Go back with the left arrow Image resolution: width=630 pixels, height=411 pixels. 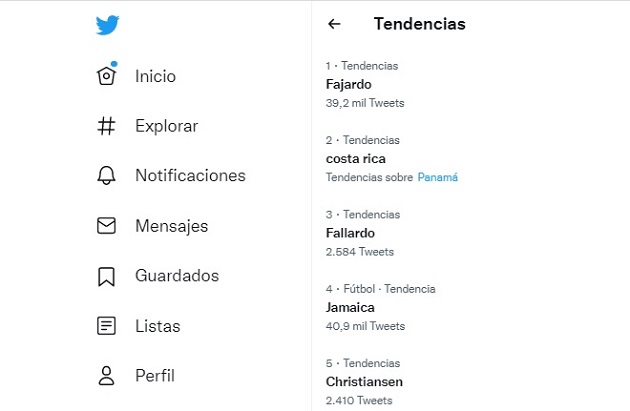(x=334, y=24)
